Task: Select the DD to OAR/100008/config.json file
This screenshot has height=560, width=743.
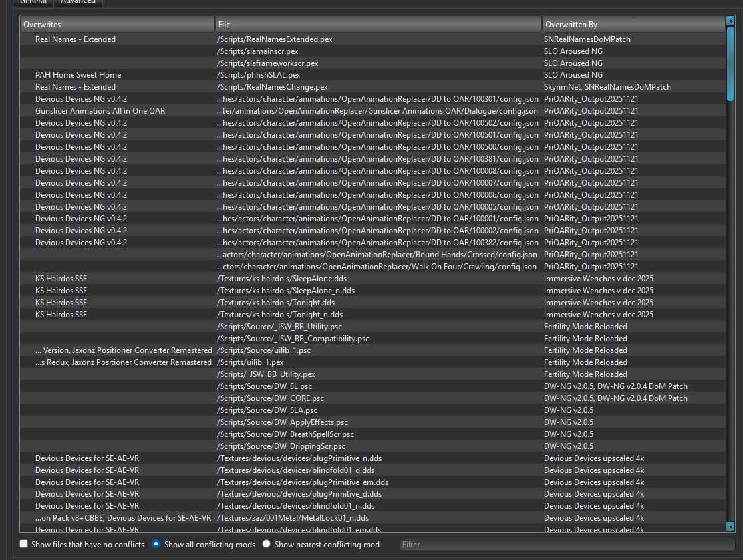Action: pyautogui.click(x=378, y=170)
